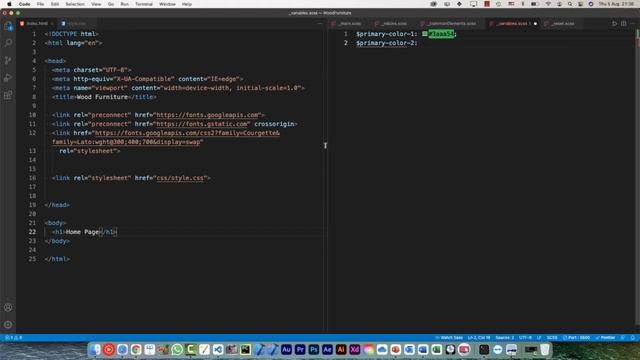640x360 pixels.
Task: Switch to the style.css tab
Action: coord(76,24)
